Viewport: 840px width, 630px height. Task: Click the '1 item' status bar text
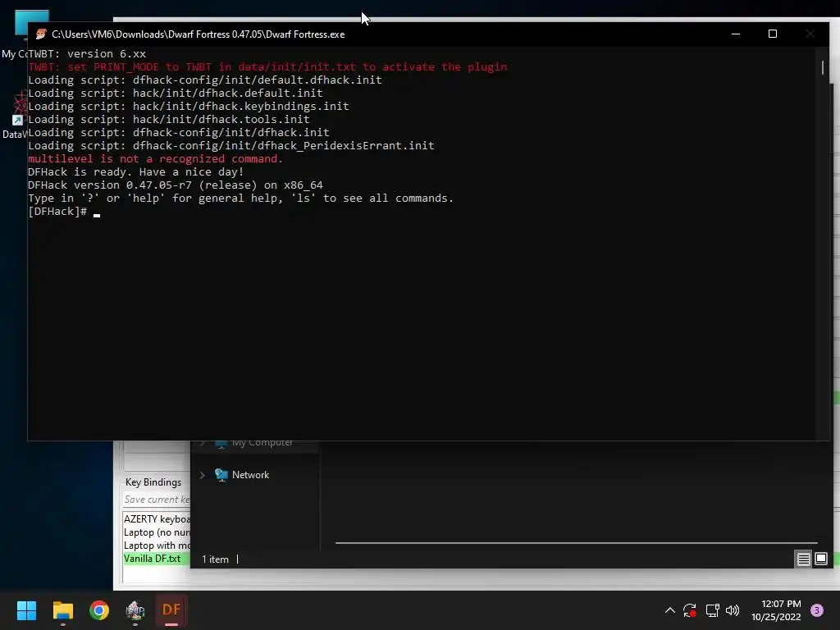coord(215,559)
